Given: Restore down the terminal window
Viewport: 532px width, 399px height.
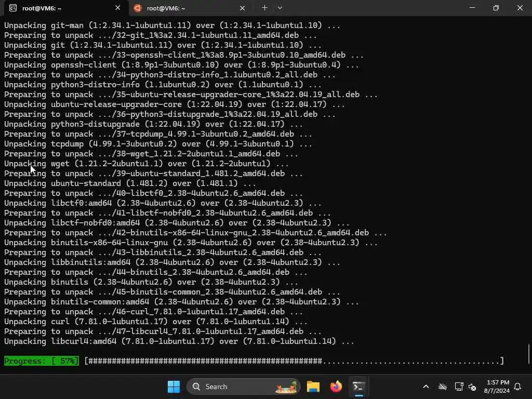Looking at the screenshot, I should [496, 8].
